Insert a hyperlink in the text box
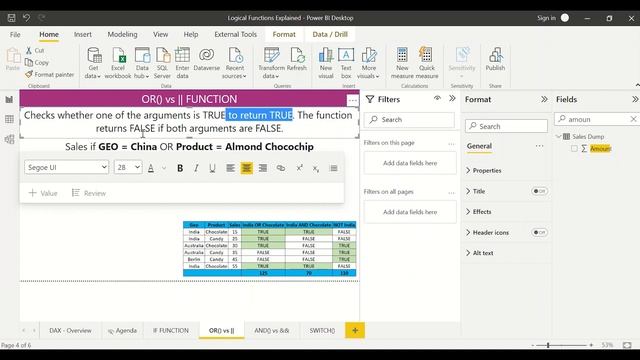 (x=281, y=168)
